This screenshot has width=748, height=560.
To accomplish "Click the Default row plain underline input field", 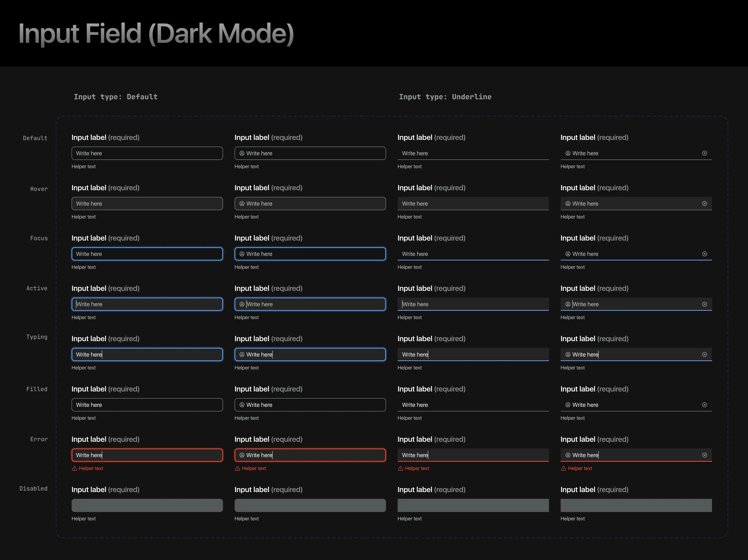I will pyautogui.click(x=473, y=153).
